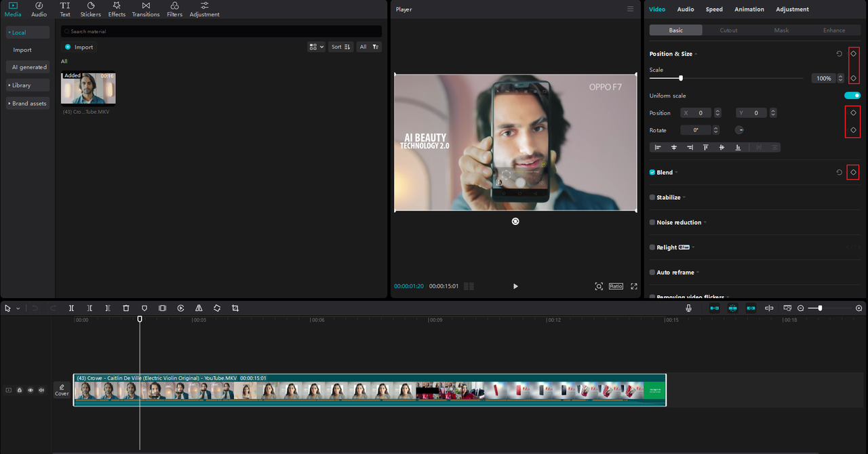The height and width of the screenshot is (454, 868).
Task: Click the fullscreen icon in Player
Action: (634, 287)
